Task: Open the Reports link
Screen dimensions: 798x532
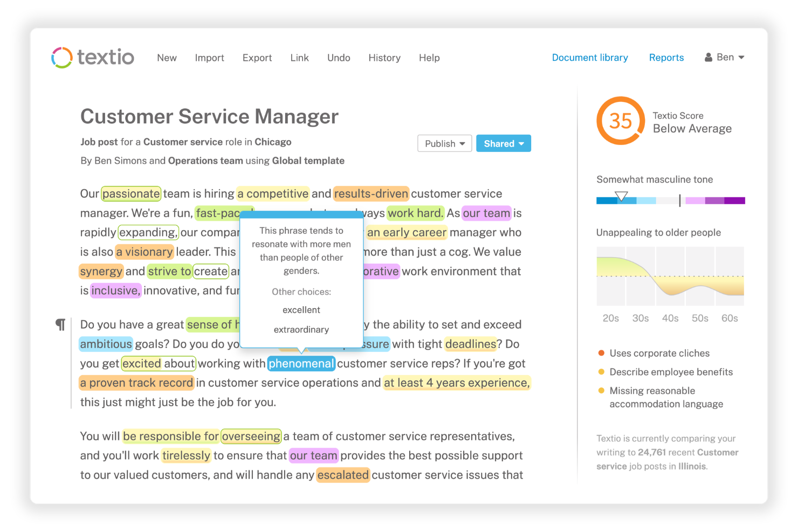Action: pyautogui.click(x=666, y=58)
